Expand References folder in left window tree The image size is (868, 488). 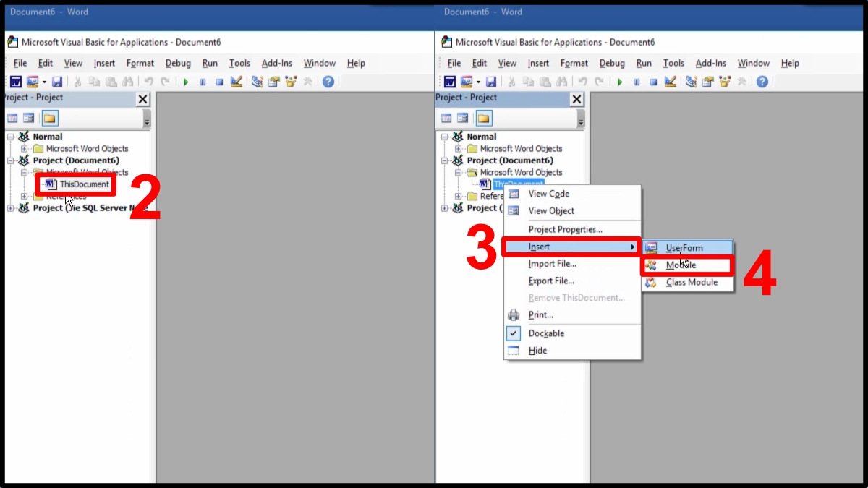pyautogui.click(x=24, y=196)
